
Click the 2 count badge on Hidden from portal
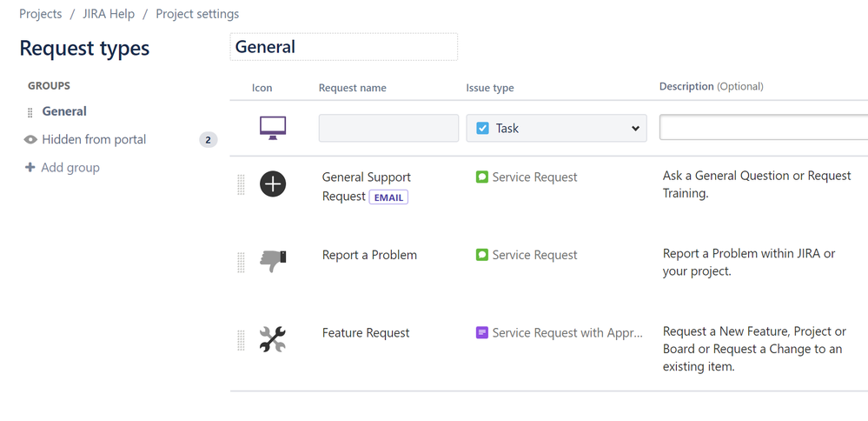(209, 140)
